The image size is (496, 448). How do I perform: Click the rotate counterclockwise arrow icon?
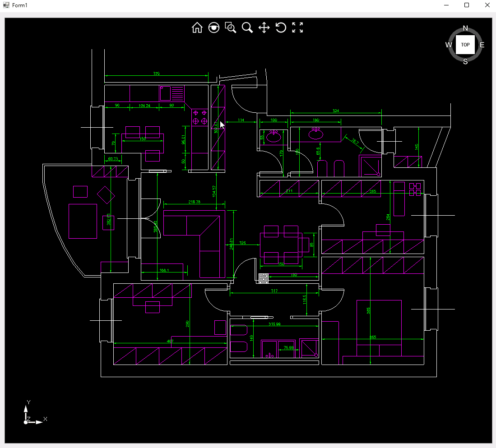pos(281,28)
